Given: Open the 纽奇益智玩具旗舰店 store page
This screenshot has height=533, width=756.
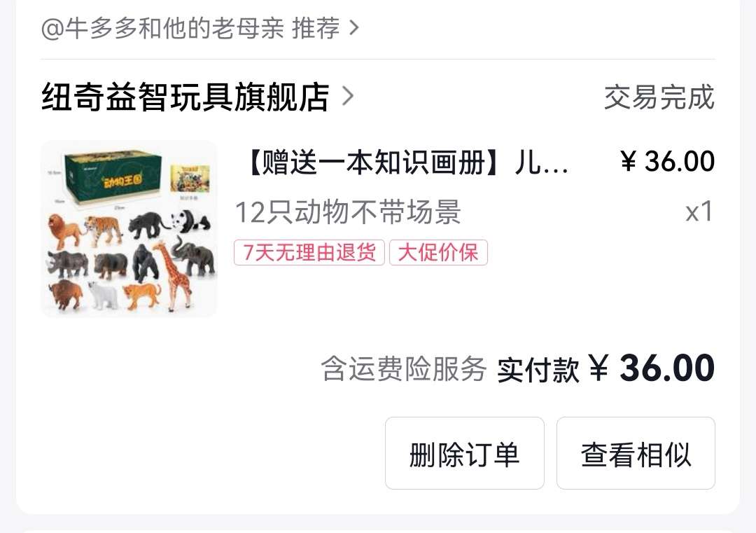Looking at the screenshot, I should (185, 97).
